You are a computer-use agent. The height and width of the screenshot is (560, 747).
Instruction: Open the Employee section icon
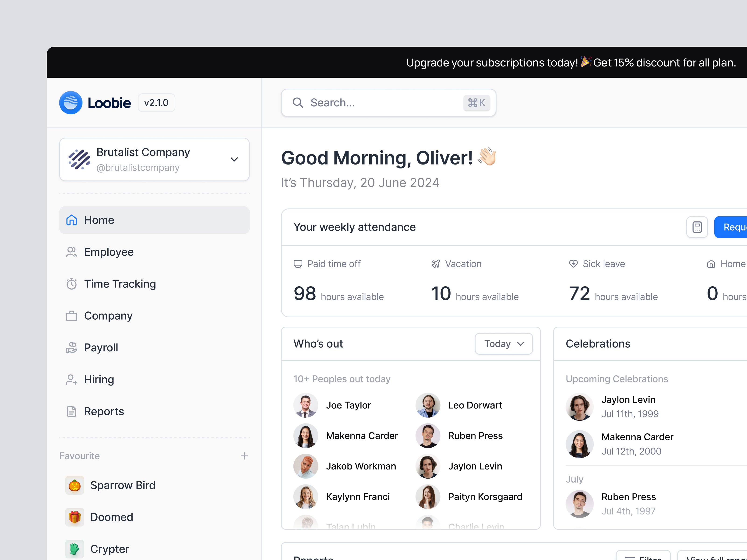[x=72, y=252]
